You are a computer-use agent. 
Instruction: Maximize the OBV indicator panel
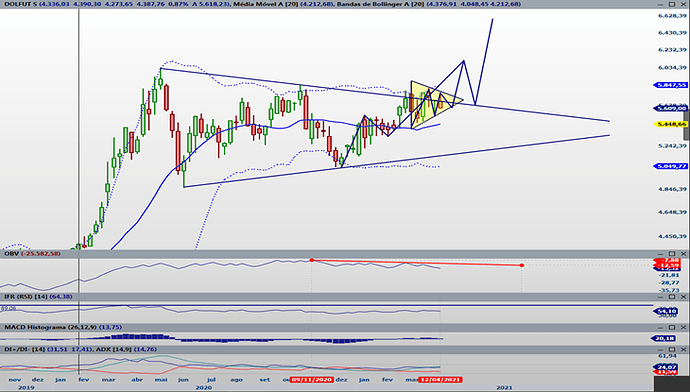tap(672, 254)
